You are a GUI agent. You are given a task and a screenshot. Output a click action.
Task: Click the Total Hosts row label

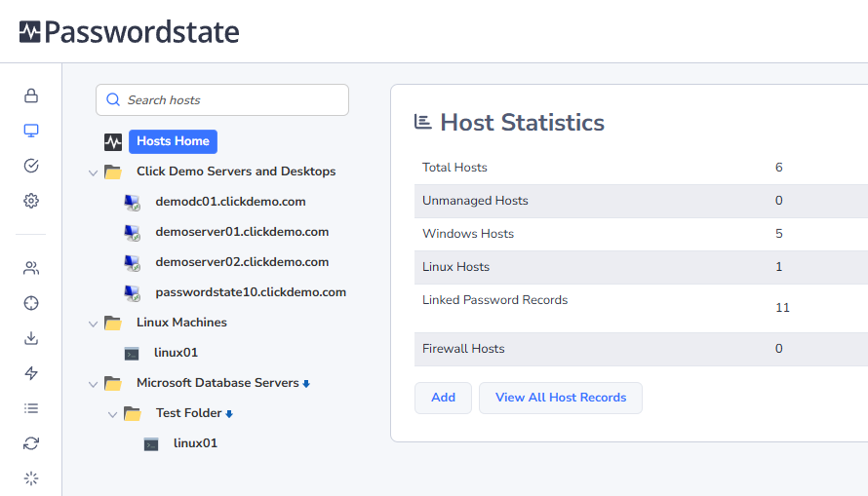click(454, 168)
